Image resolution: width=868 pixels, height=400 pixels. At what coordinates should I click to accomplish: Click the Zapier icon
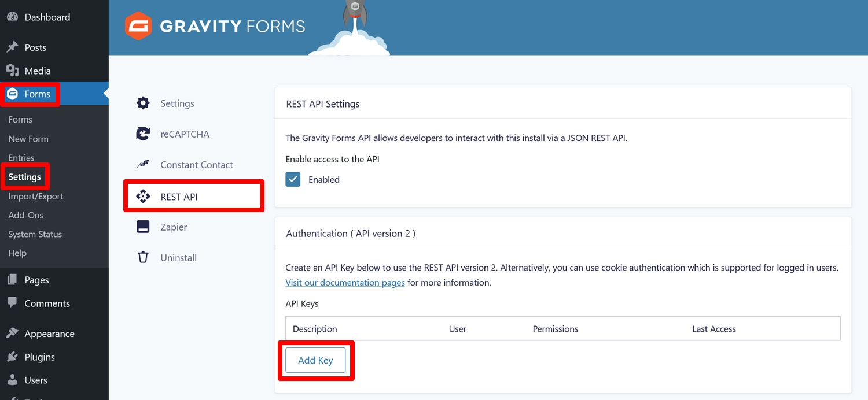point(143,227)
